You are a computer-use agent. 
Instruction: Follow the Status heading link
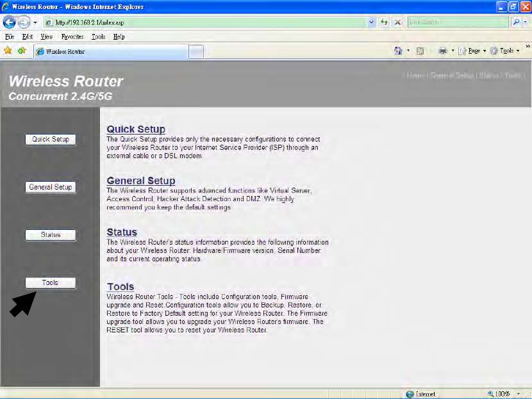click(122, 232)
